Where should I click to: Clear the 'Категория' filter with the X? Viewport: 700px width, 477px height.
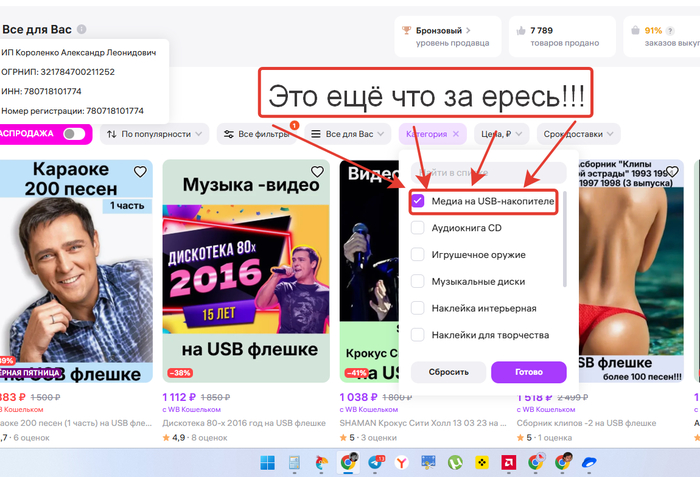456,134
